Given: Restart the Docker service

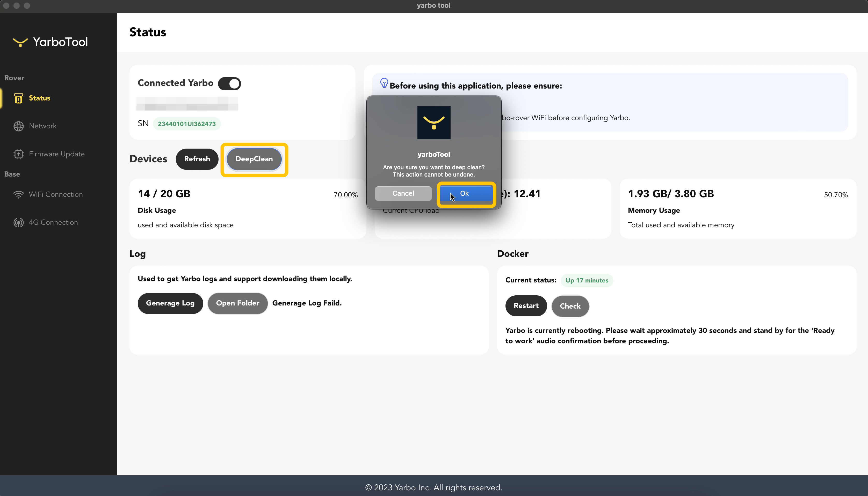Looking at the screenshot, I should (x=526, y=306).
